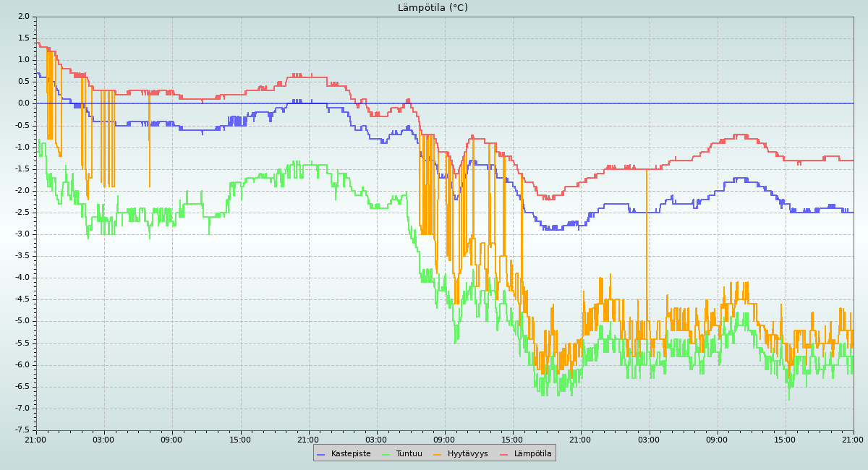Click the chart title Lämpötila (°C)
The width and height of the screenshot is (868, 470).
433,8
